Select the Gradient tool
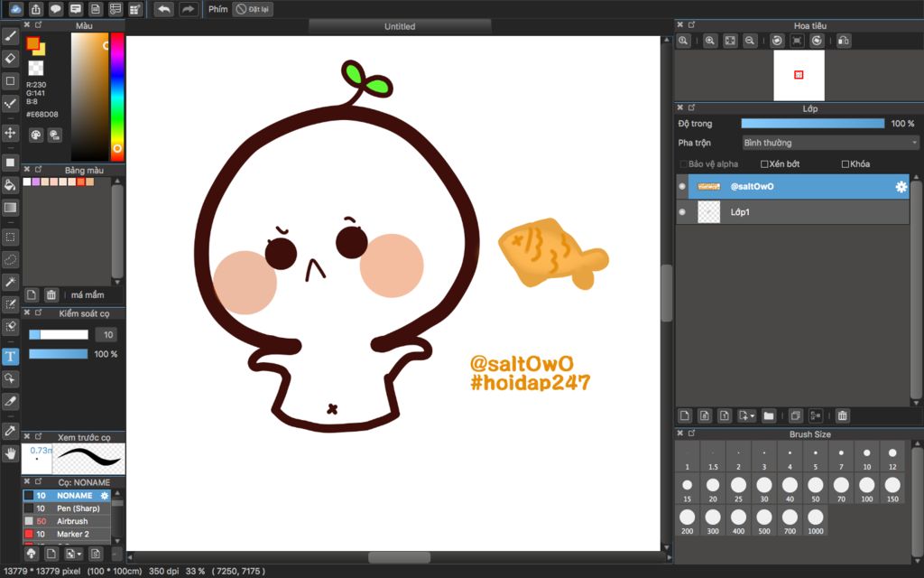The height and width of the screenshot is (578, 924). (x=10, y=207)
